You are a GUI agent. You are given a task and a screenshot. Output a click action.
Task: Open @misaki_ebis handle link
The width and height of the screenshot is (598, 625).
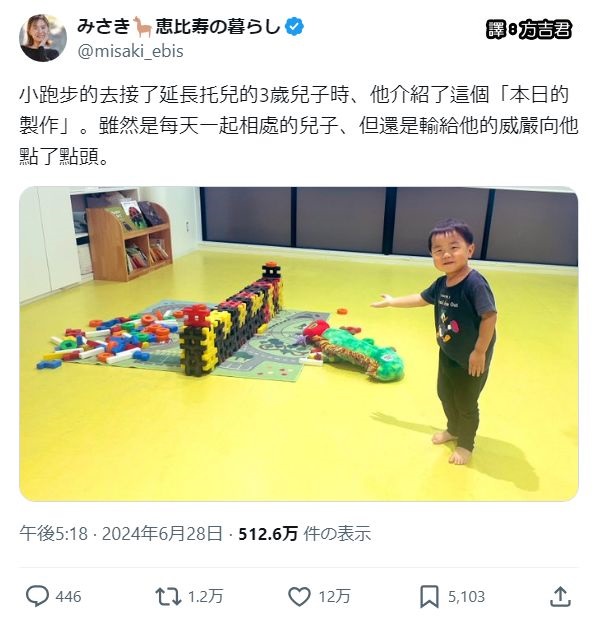tap(130, 51)
